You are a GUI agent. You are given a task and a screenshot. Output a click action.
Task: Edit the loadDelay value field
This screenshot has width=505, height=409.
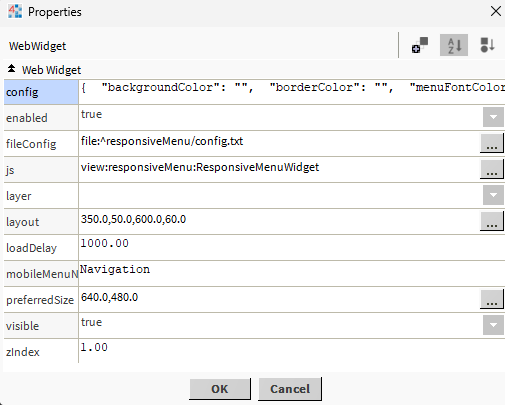click(292, 247)
